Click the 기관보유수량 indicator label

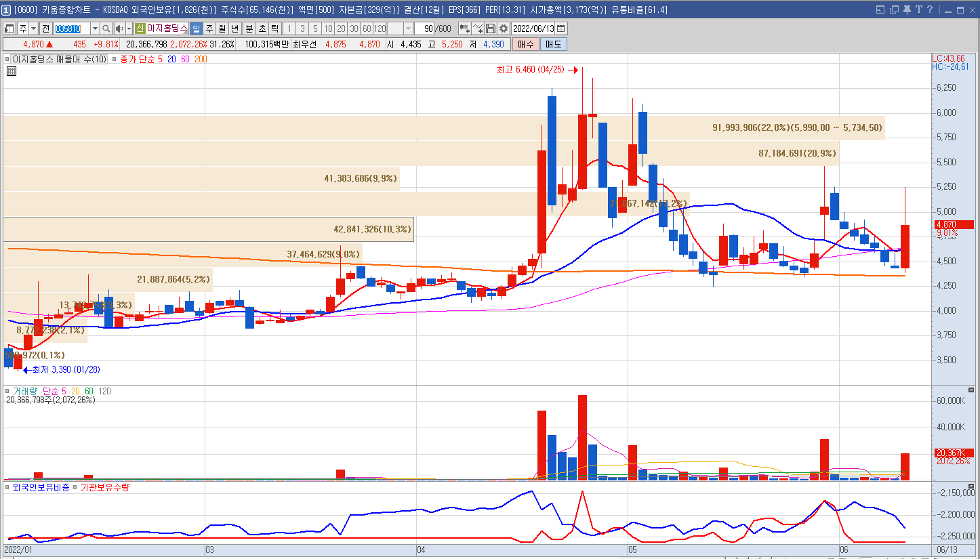click(x=105, y=487)
